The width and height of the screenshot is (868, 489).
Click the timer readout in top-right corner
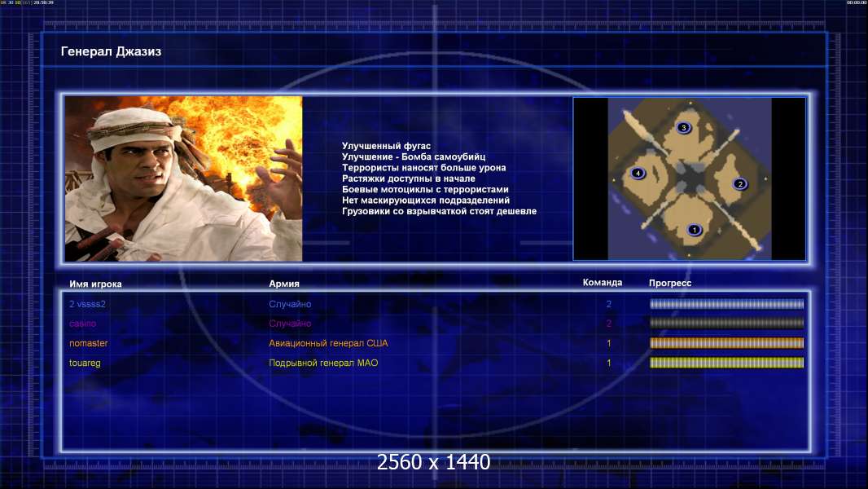pyautogui.click(x=857, y=2)
